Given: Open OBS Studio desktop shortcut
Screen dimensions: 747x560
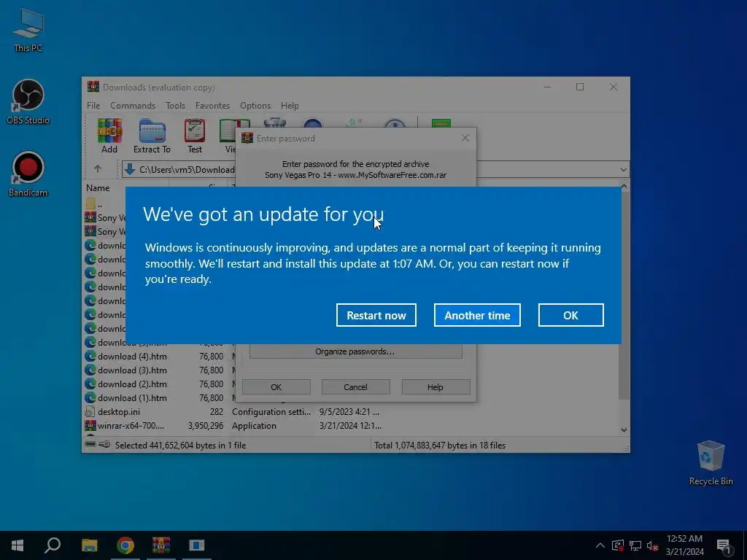Looking at the screenshot, I should (28, 102).
